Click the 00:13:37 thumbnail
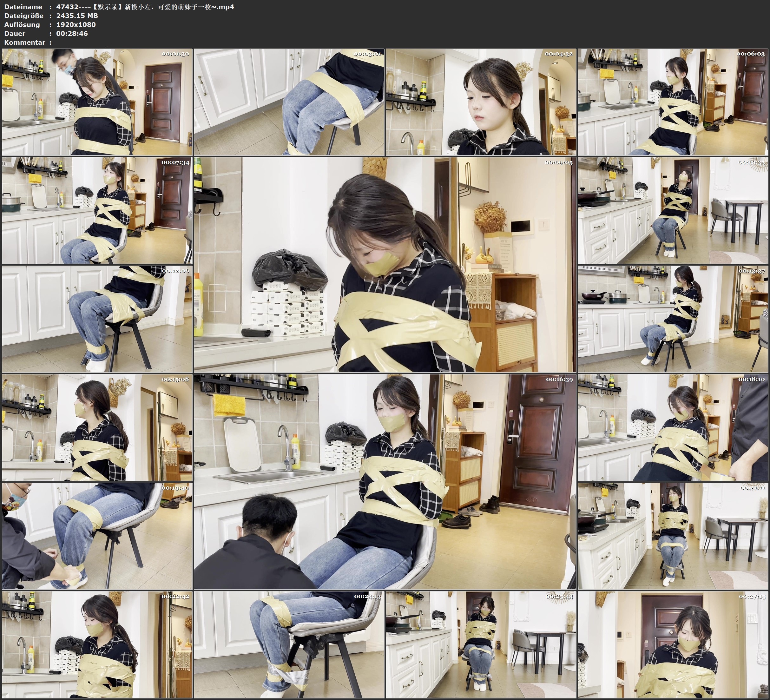The image size is (770, 700). 673,319
